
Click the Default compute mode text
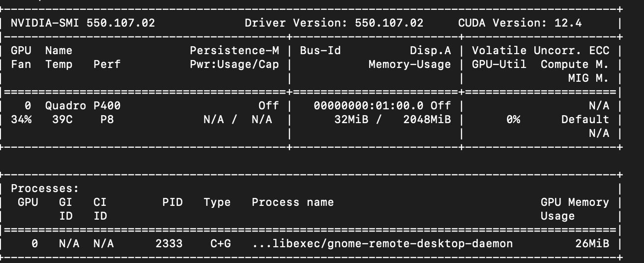click(x=585, y=120)
